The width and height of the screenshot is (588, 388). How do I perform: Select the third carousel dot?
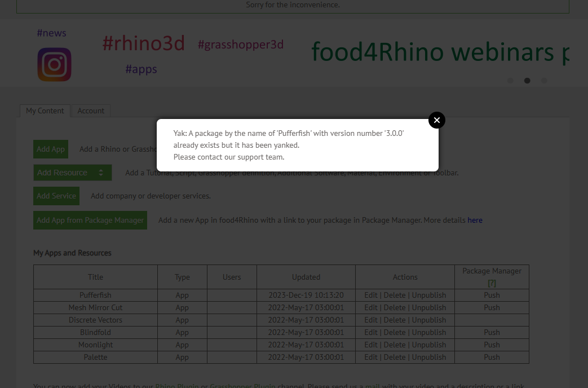coord(544,81)
